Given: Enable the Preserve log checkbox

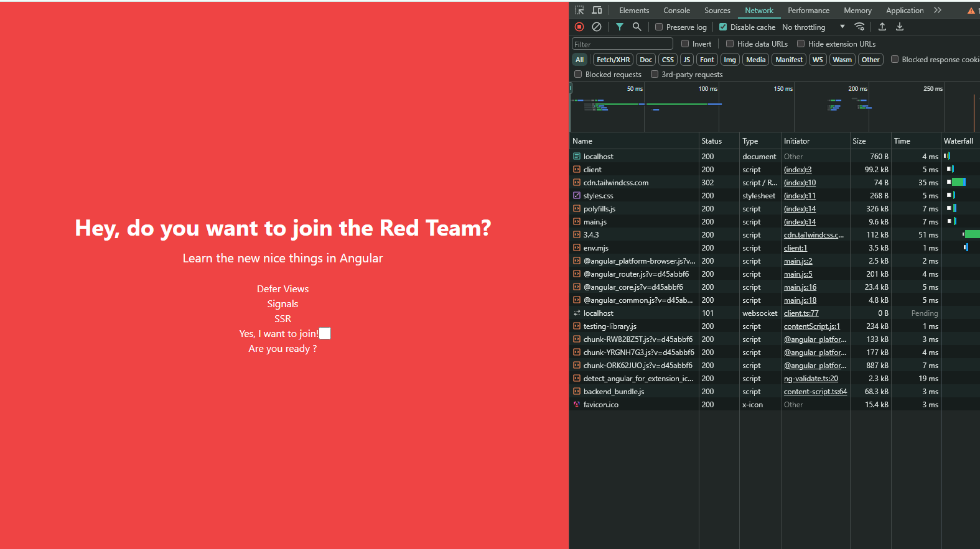Looking at the screenshot, I should tap(659, 27).
